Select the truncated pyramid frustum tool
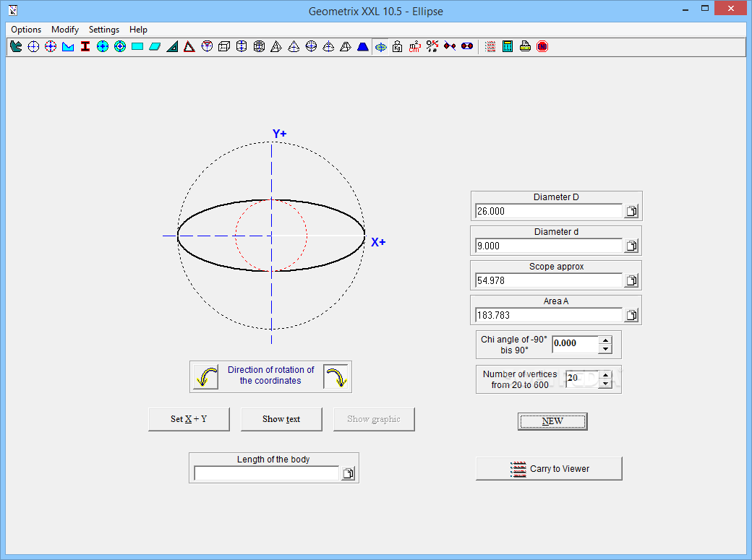 [346, 46]
